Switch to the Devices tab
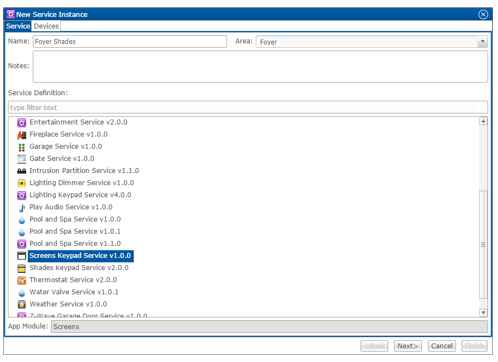498x362 pixels. [x=46, y=26]
